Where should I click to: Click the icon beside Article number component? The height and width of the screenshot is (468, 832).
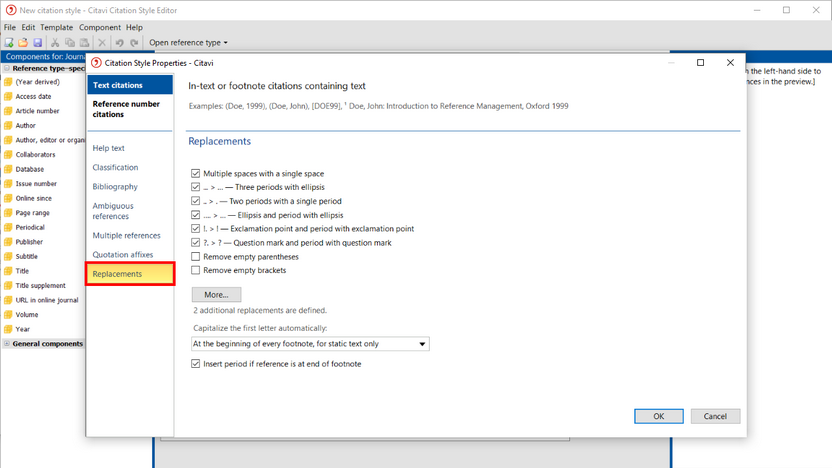click(8, 111)
